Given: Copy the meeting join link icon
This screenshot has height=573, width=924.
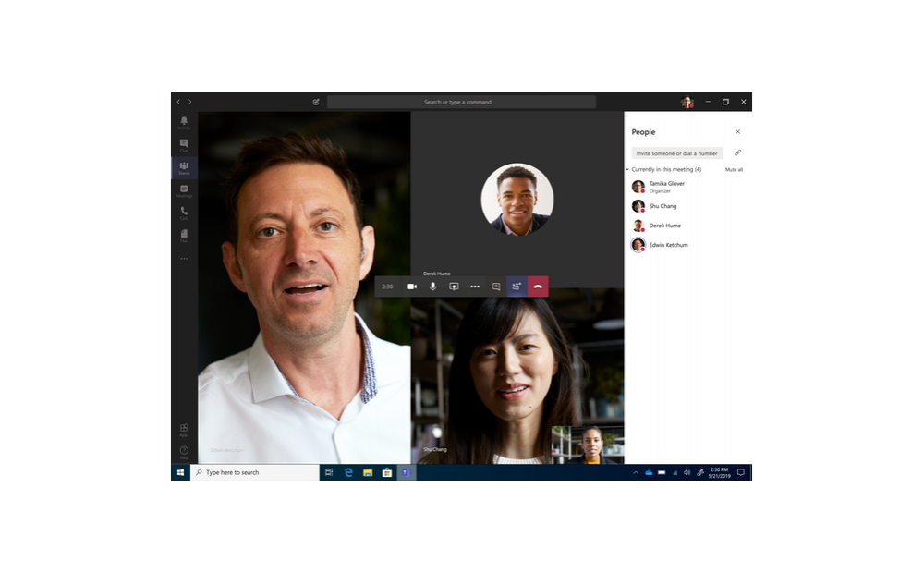Looking at the screenshot, I should (737, 152).
